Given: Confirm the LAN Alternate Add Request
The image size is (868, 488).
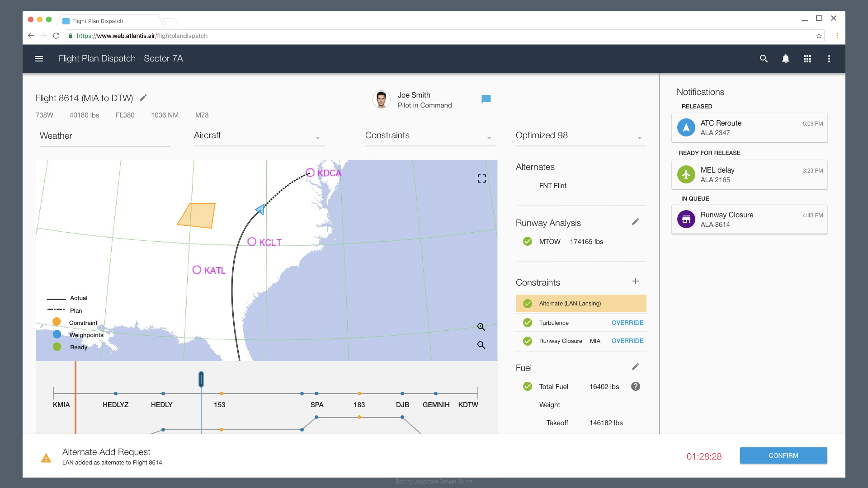Looking at the screenshot, I should click(x=783, y=455).
